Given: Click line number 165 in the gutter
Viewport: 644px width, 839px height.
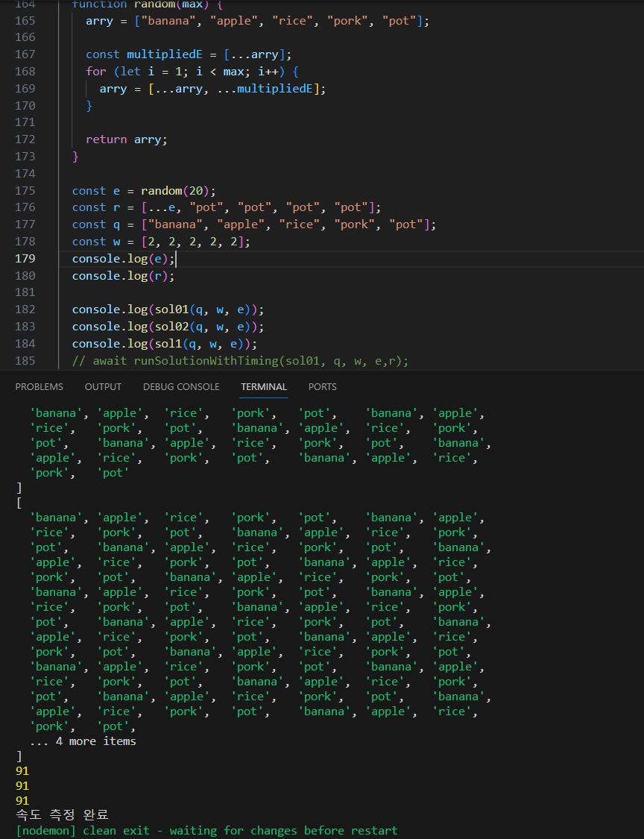Looking at the screenshot, I should coord(25,20).
